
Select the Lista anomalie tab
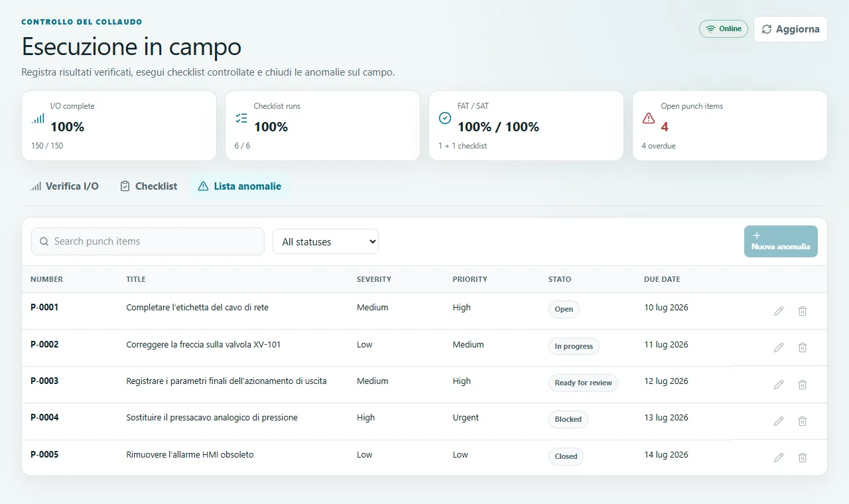tap(239, 186)
